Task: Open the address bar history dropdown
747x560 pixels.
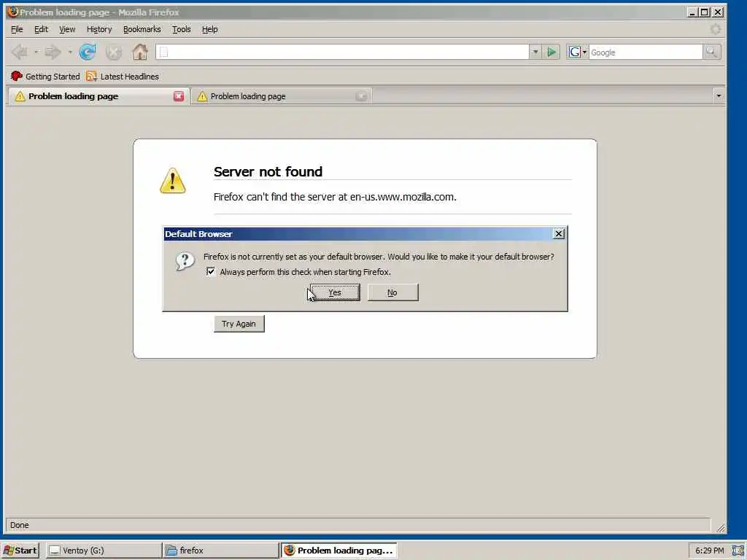Action: (535, 52)
